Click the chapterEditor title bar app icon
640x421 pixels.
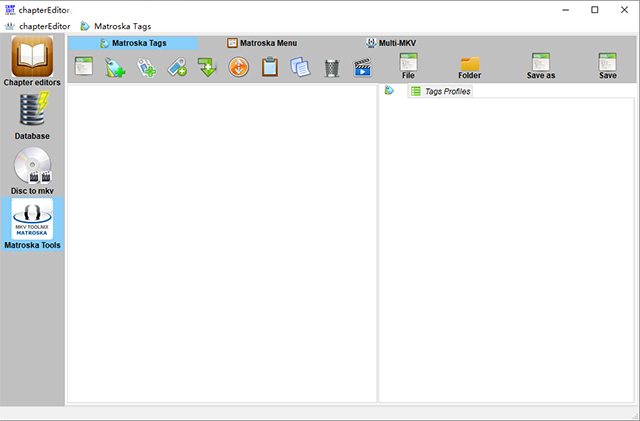coord(10,10)
